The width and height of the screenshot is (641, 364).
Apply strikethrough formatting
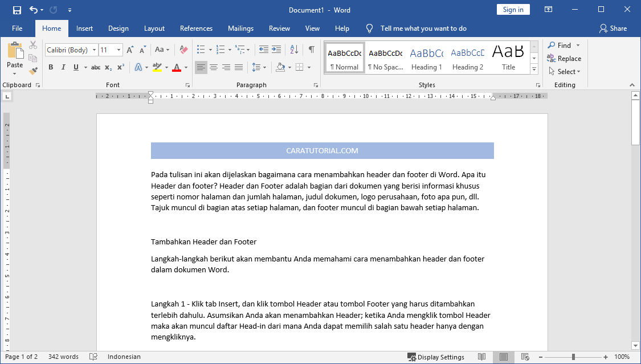pyautogui.click(x=96, y=67)
